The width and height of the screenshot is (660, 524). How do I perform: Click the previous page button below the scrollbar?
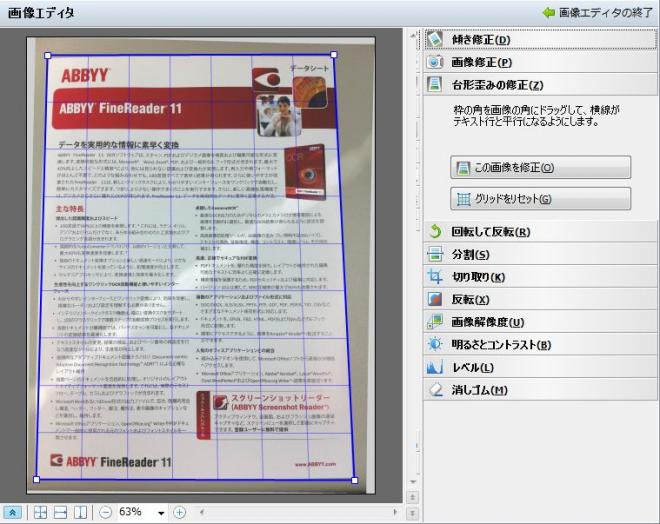[412, 497]
